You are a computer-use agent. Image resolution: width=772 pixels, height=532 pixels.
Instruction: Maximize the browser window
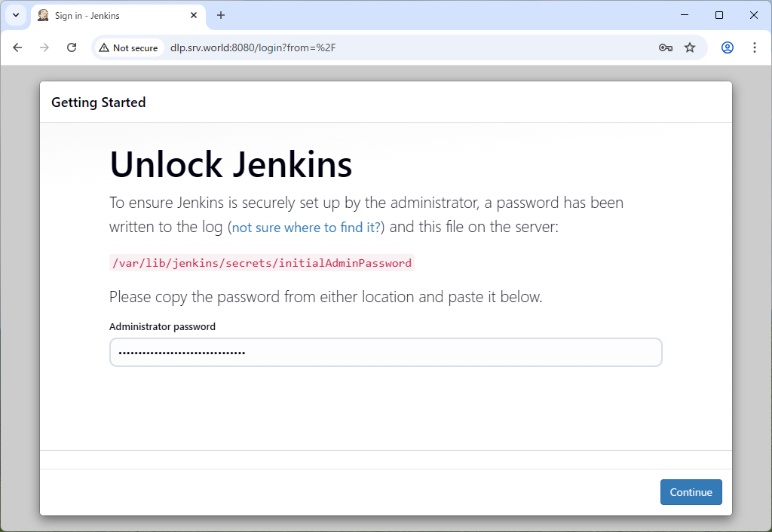tap(719, 15)
